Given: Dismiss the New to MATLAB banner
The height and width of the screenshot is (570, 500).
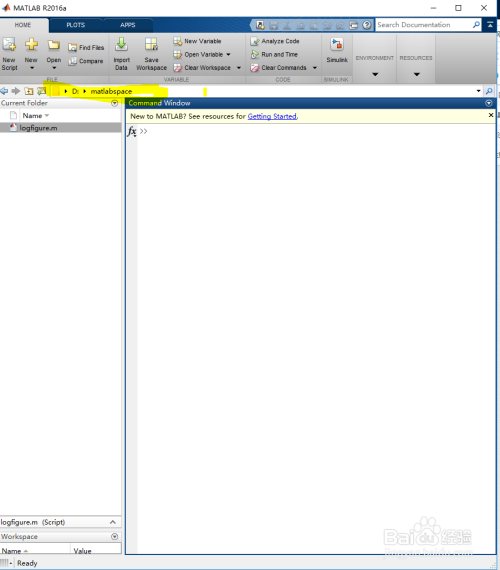Looking at the screenshot, I should pos(491,115).
